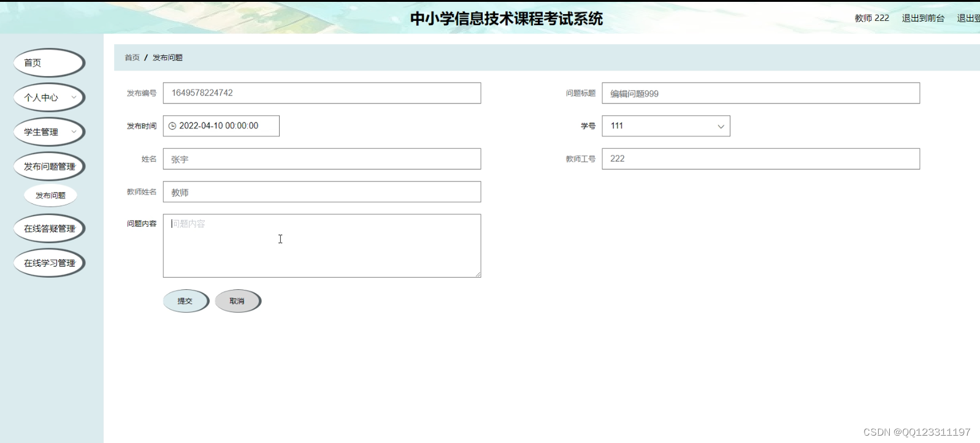The width and height of the screenshot is (980, 443).
Task: Click the 问题内容 field label
Action: pos(142,224)
